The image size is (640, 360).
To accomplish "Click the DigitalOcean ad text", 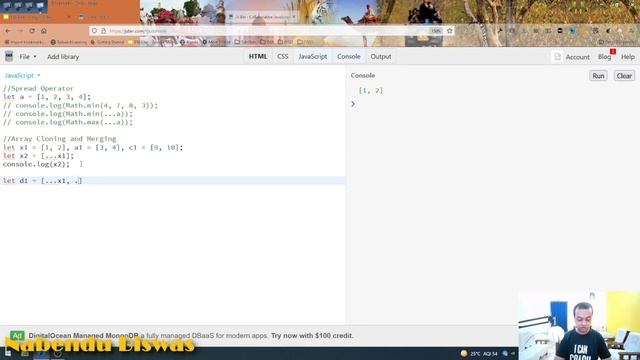I will (x=191, y=336).
